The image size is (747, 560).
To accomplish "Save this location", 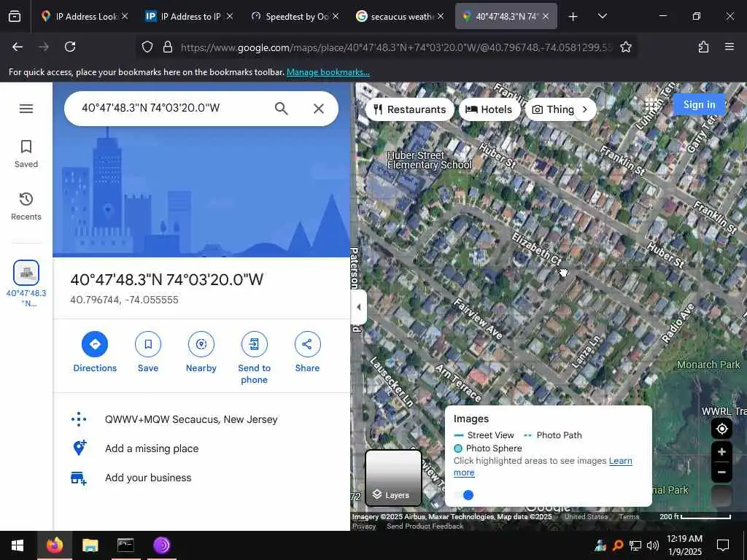I will click(148, 352).
